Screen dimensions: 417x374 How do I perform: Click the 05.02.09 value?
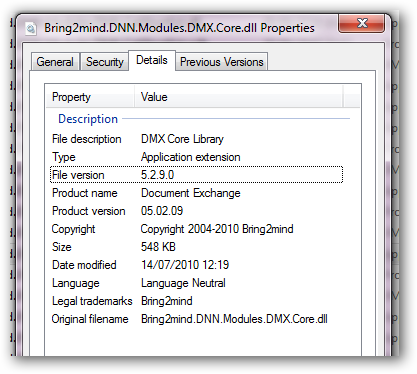coord(162,211)
